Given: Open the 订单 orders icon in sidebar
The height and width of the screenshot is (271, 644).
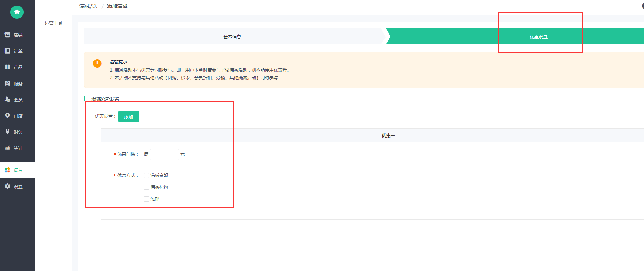Looking at the screenshot, I should click(x=7, y=51).
